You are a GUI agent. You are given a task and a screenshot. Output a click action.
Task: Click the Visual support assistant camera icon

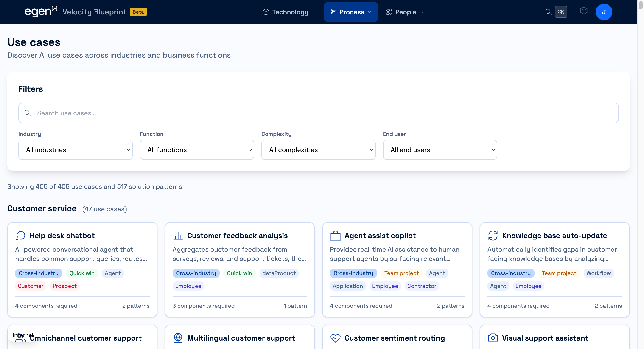(x=493, y=338)
